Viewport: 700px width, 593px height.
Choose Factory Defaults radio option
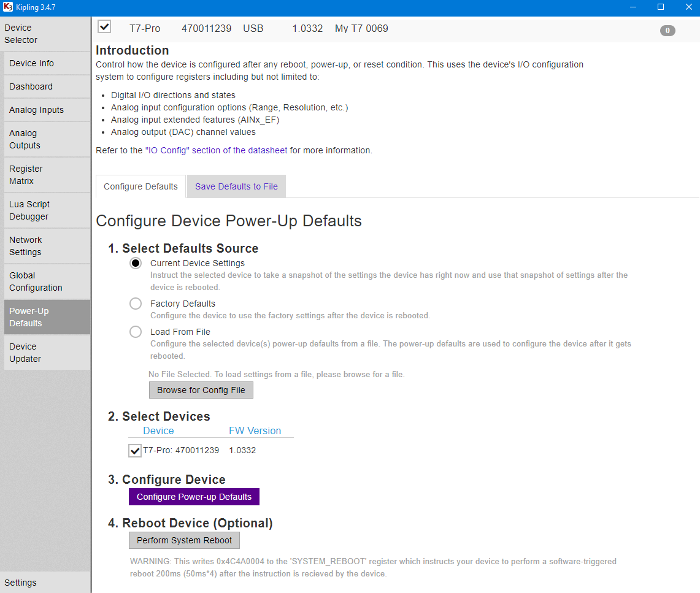pyautogui.click(x=136, y=304)
